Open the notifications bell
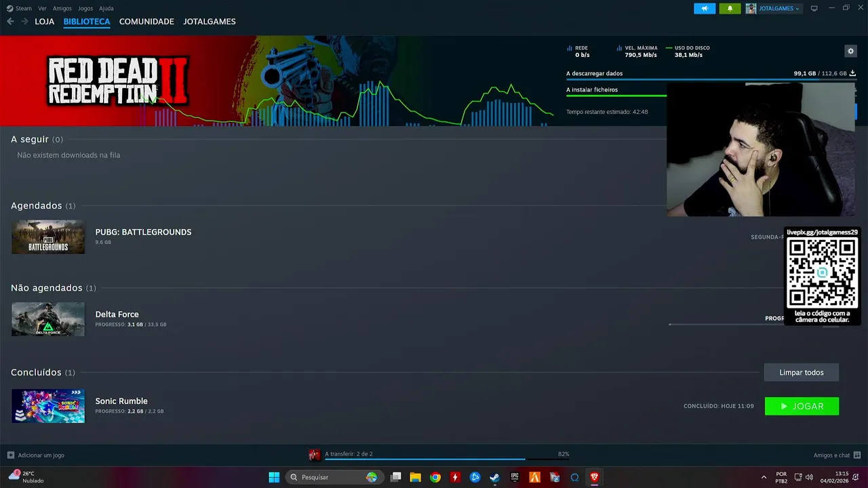The height and width of the screenshot is (488, 868). [730, 8]
